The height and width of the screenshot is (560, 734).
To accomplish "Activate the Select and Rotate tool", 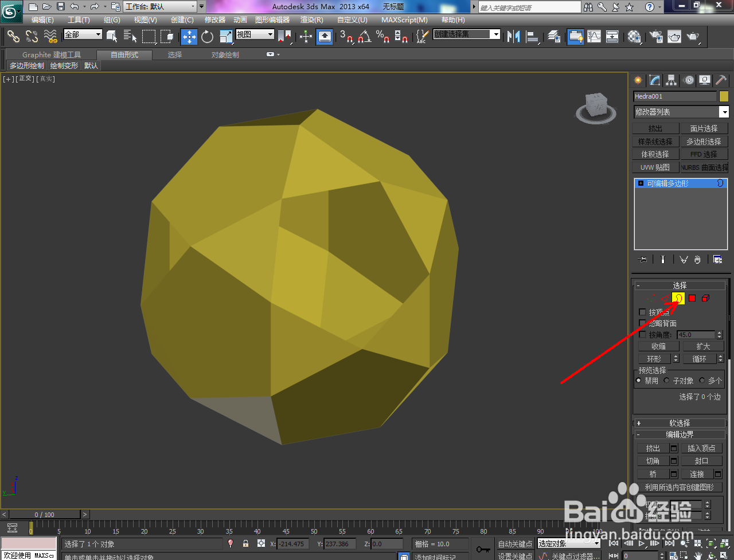I will (208, 37).
